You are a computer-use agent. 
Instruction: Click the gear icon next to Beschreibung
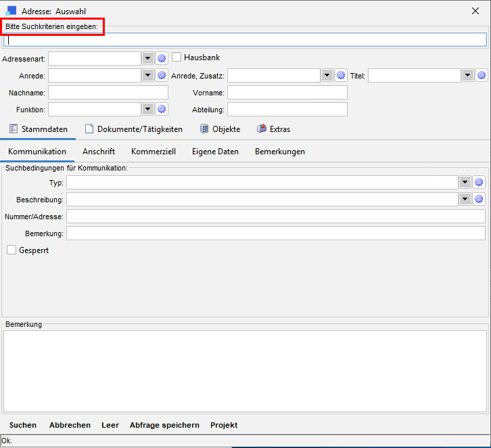[480, 199]
